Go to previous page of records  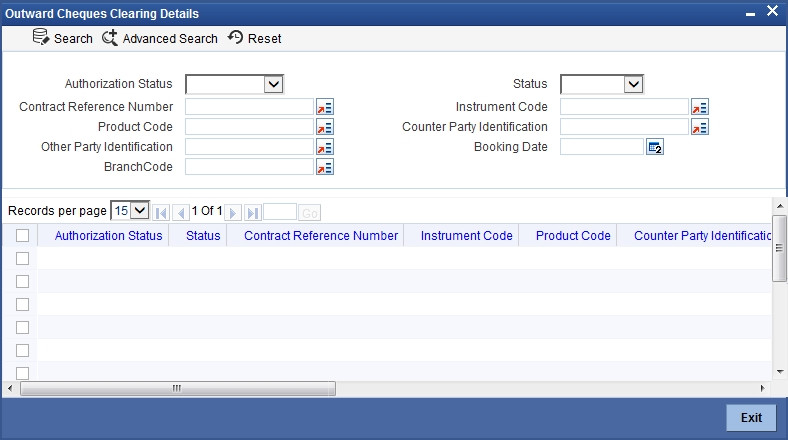coord(181,213)
